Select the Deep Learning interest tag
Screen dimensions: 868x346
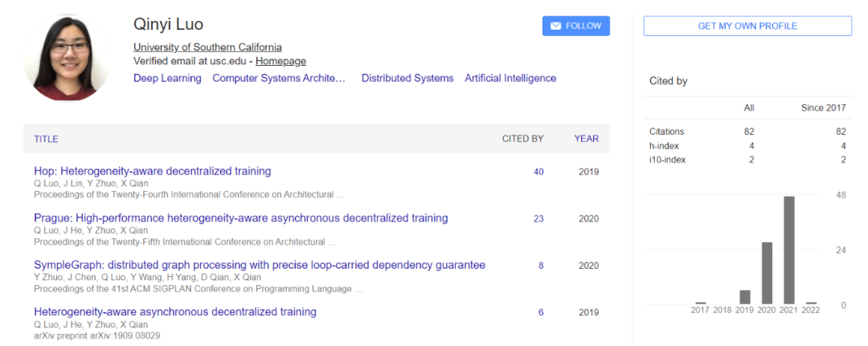pos(167,78)
